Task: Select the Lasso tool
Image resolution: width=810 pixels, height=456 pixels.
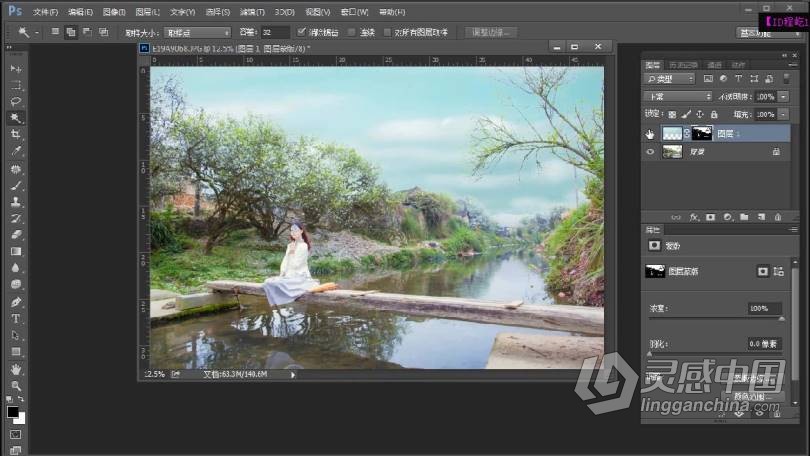Action: pos(15,102)
